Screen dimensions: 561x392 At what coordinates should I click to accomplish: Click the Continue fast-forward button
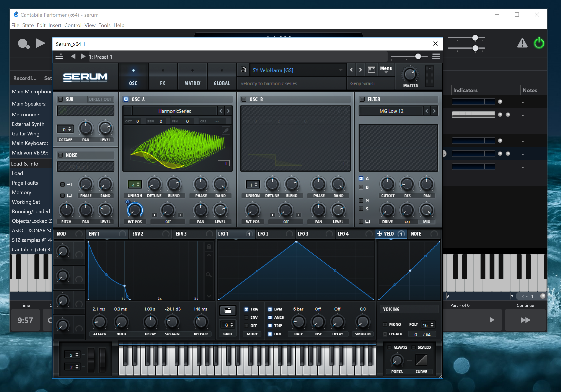(525, 320)
